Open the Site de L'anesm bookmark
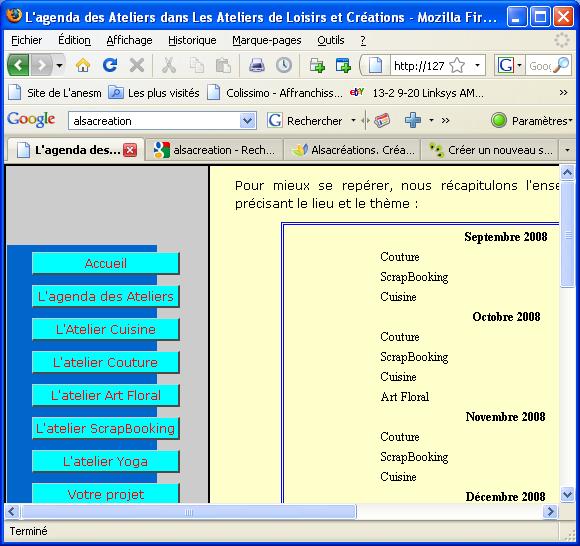This screenshot has height=546, width=580. tap(55, 93)
